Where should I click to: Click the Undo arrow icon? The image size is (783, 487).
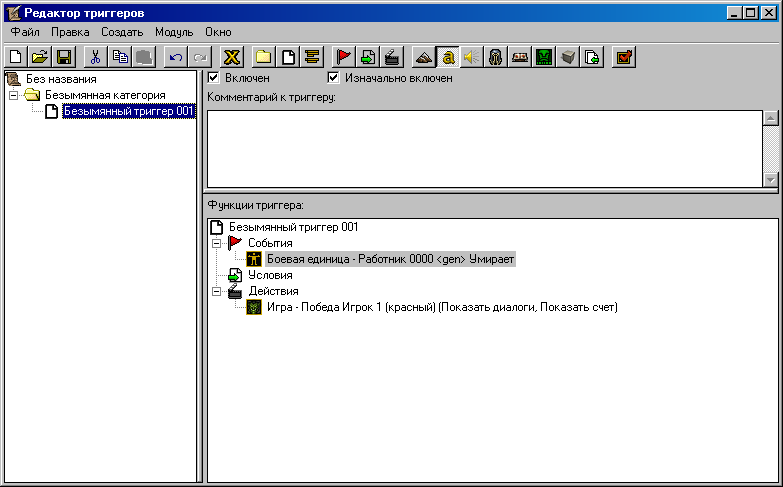176,57
